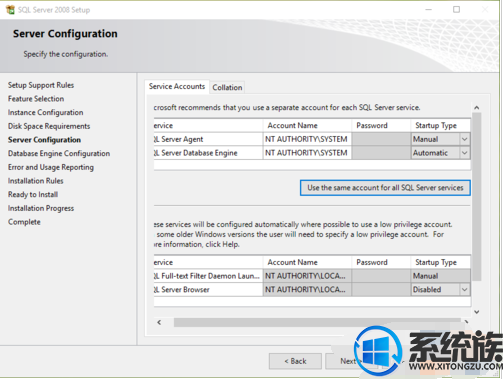This screenshot has width=503, height=379.
Task: Click the horizontal scrollbar left arrow
Action: (159, 322)
